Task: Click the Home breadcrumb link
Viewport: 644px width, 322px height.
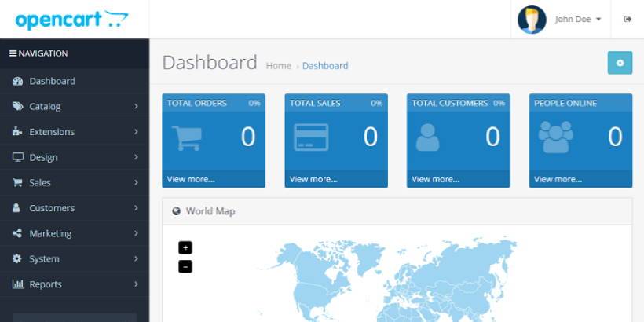Action: pyautogui.click(x=278, y=66)
